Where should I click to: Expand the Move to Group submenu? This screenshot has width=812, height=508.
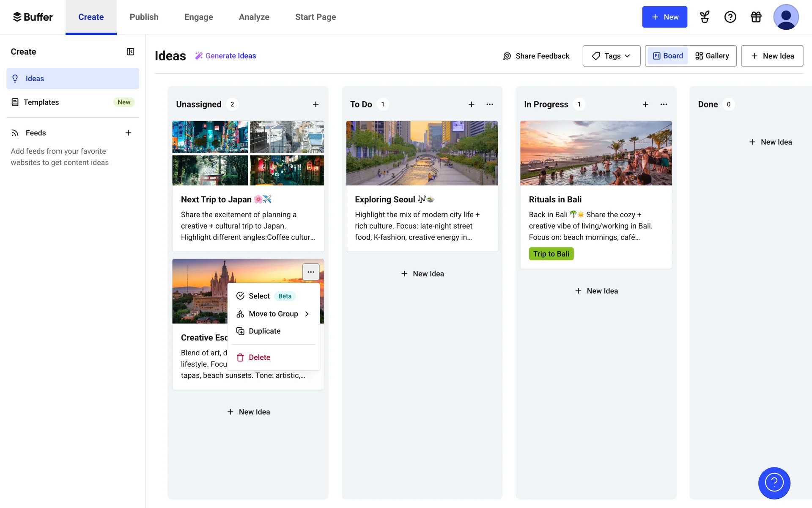tap(273, 314)
